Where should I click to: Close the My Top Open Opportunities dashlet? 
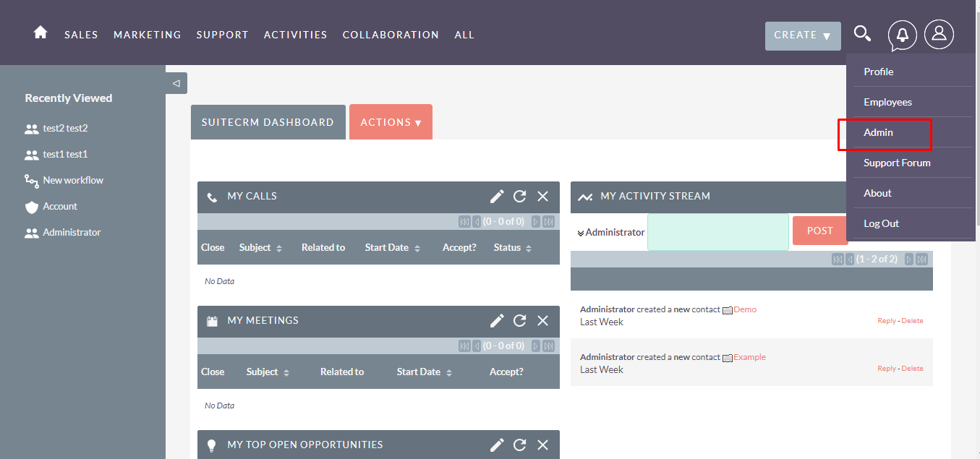(543, 445)
